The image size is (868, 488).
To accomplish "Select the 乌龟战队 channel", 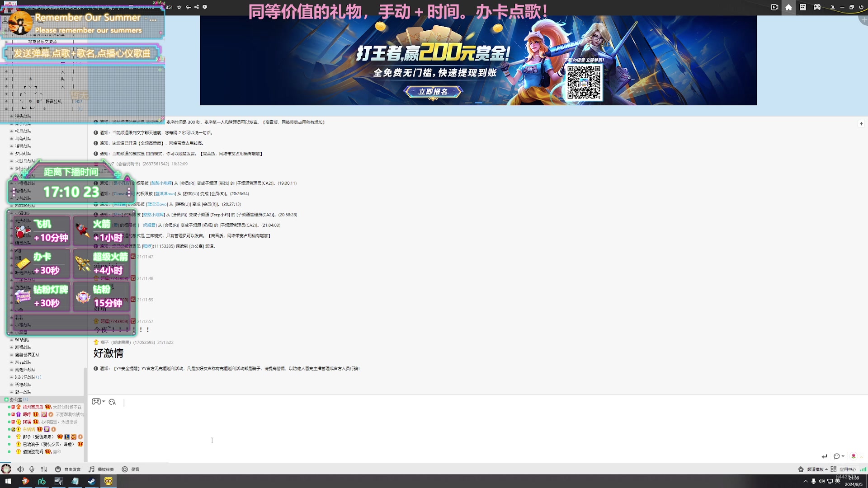I will pyautogui.click(x=23, y=139).
